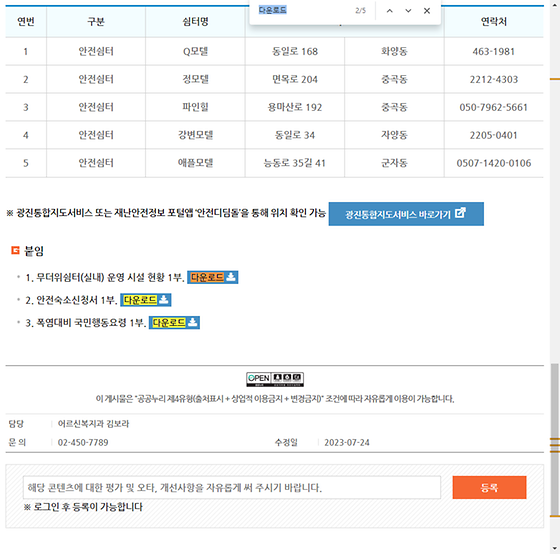The image size is (560, 554).
Task: Click address 능동로 35길 41
Action: (295, 163)
